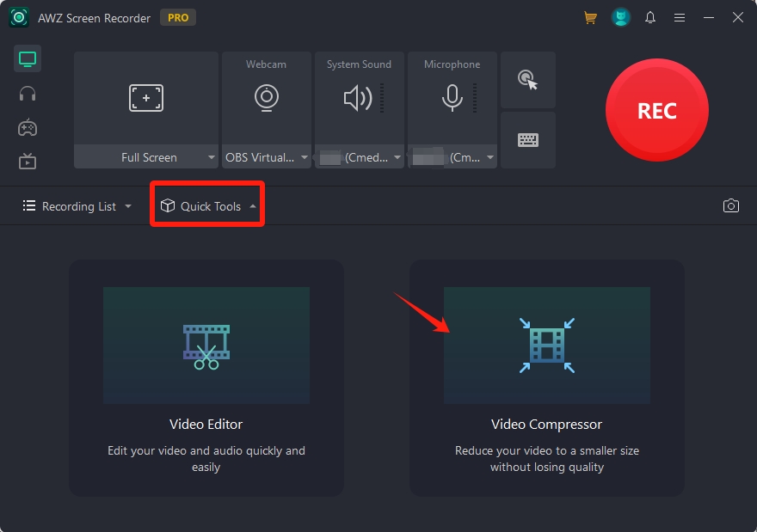Screen dimensions: 757x532
Task: Start recording with the red REC button
Action: [656, 110]
